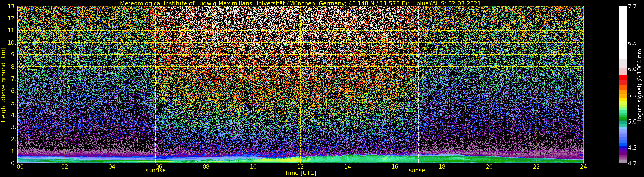This screenshot has height=177, width=644.
Task: Select the sunrise dashed vertical line
Action: [x=156, y=85]
